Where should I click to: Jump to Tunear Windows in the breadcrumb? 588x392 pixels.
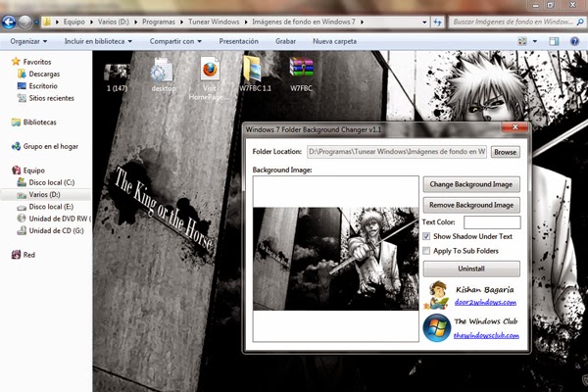coord(214,23)
